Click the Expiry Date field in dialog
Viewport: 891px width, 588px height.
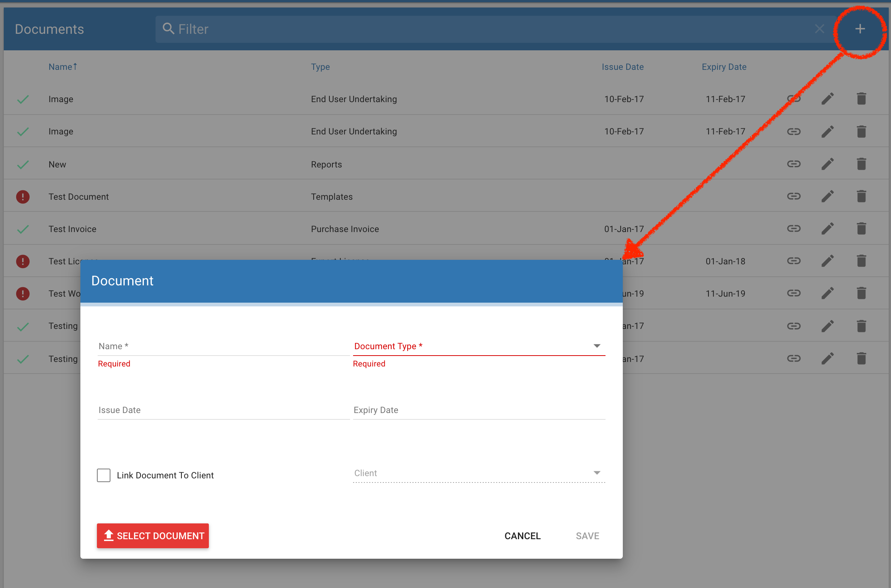point(479,410)
